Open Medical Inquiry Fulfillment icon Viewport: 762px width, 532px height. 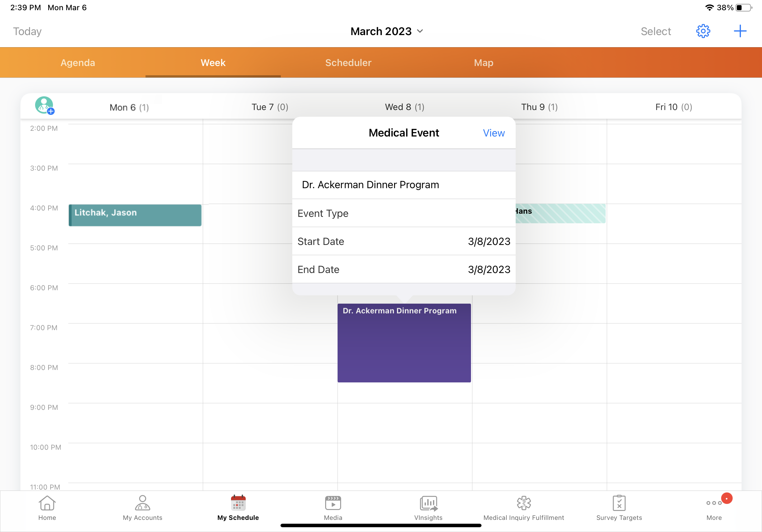pyautogui.click(x=523, y=507)
